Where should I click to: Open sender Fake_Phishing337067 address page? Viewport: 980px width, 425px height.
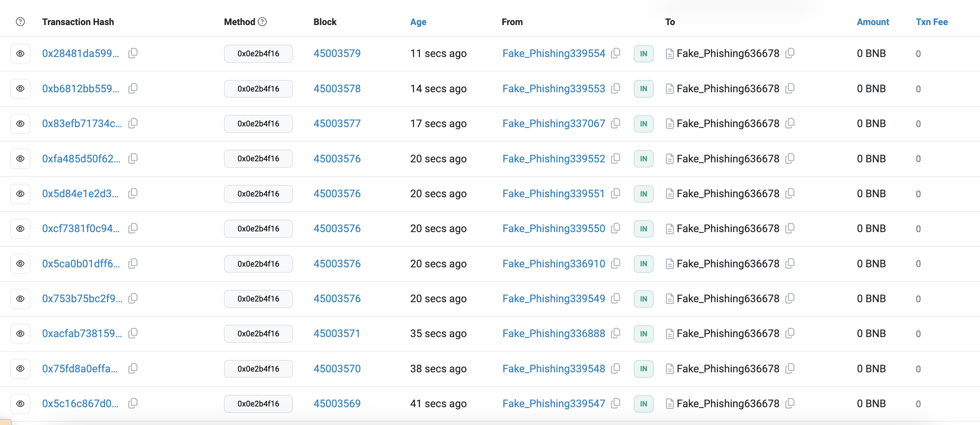point(554,124)
